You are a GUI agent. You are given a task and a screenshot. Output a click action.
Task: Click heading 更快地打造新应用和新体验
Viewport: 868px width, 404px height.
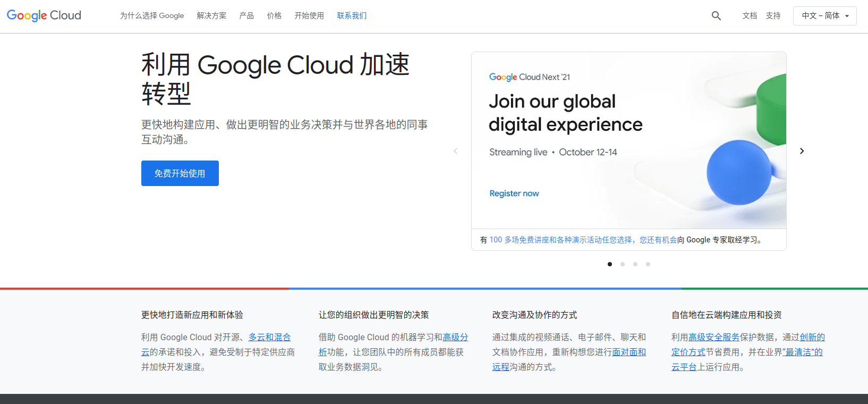pyautogui.click(x=192, y=315)
